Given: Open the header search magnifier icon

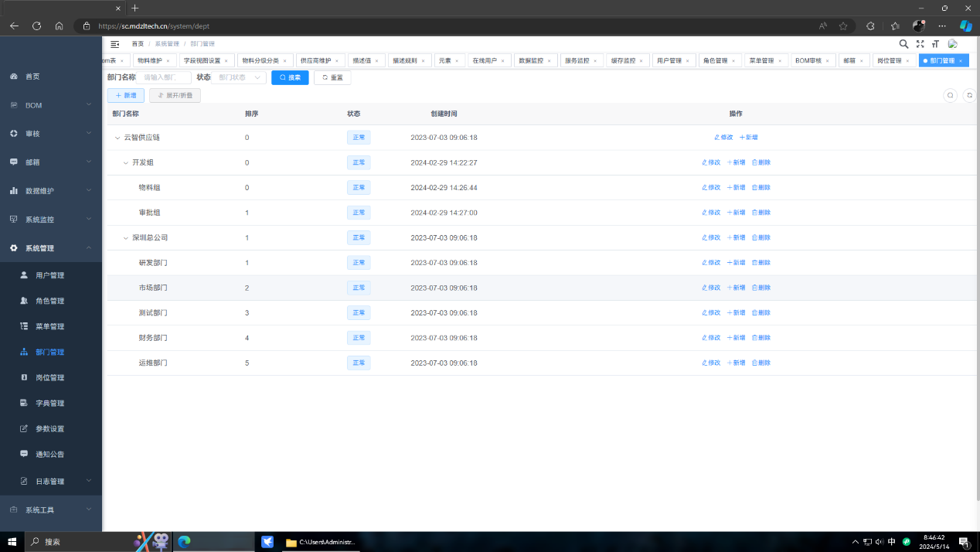Looking at the screenshot, I should point(903,44).
